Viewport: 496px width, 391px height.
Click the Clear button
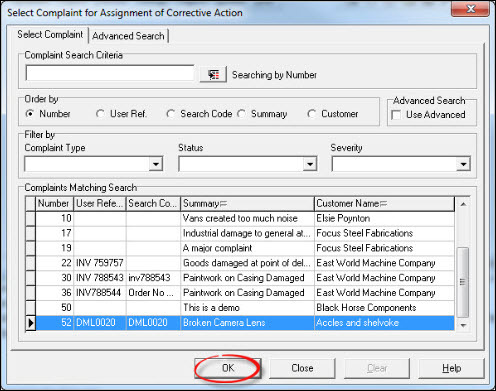[377, 368]
